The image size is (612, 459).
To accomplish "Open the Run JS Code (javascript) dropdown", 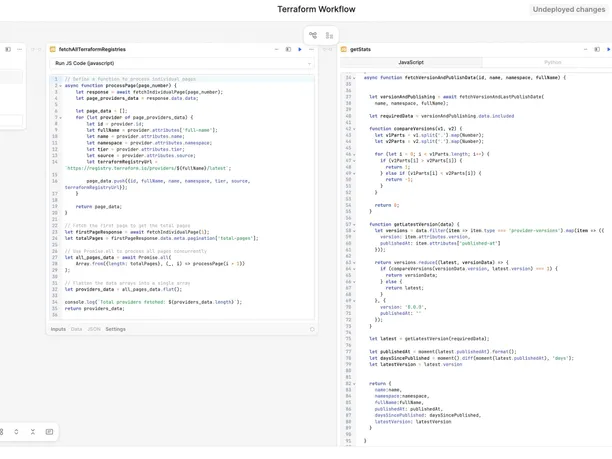I will (x=182, y=63).
